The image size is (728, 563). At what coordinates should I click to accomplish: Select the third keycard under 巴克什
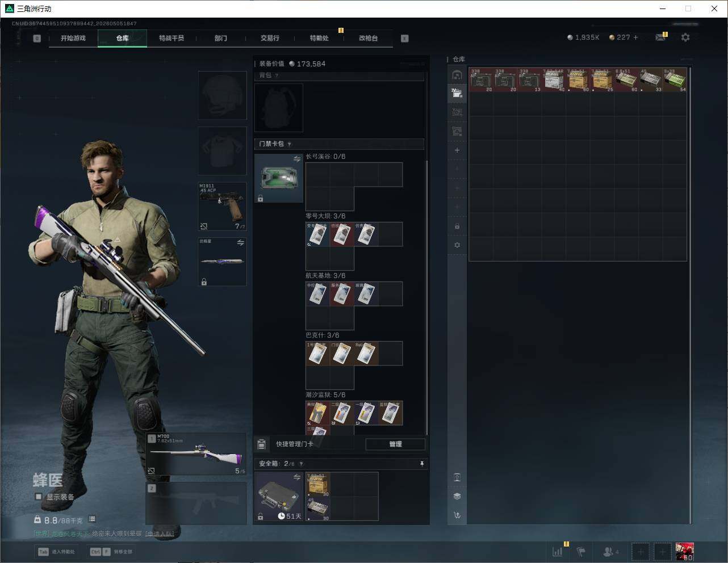coord(366,354)
